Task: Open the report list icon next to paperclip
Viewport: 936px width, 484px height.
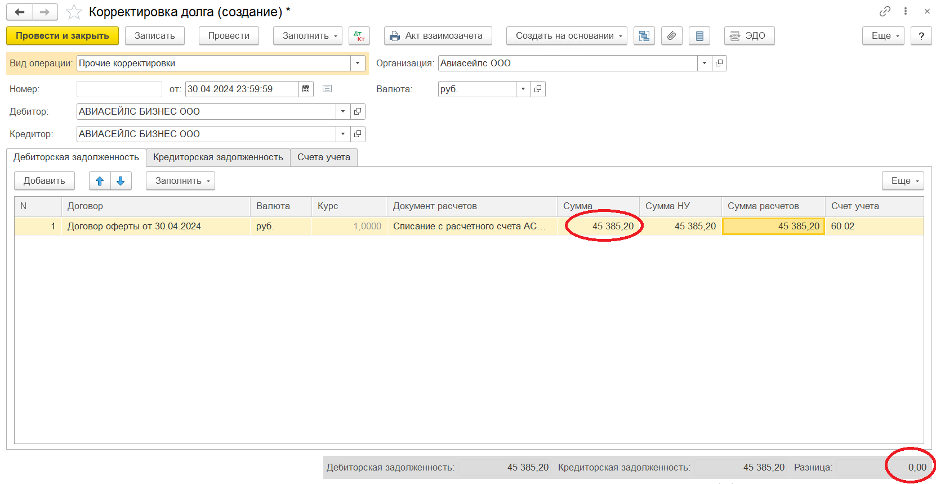Action: click(700, 36)
